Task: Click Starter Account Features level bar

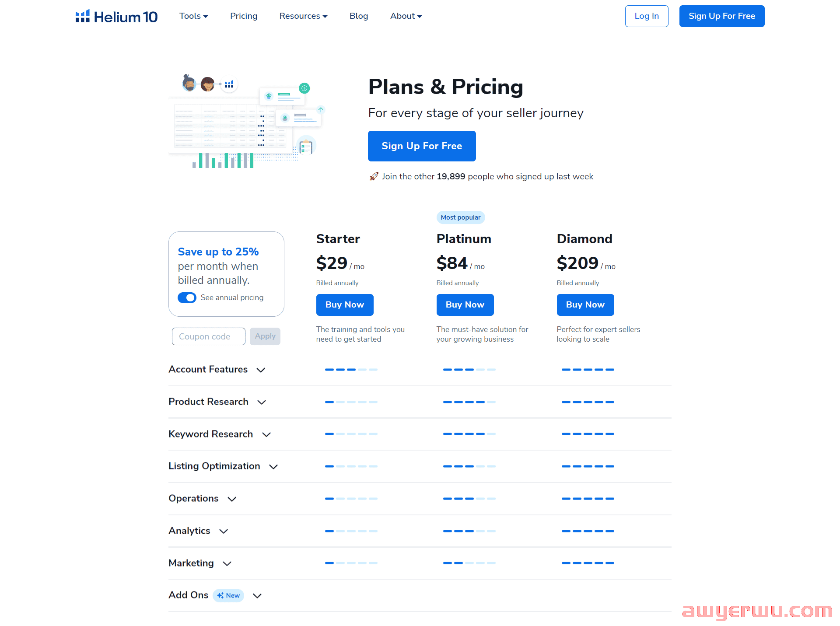Action: tap(351, 370)
